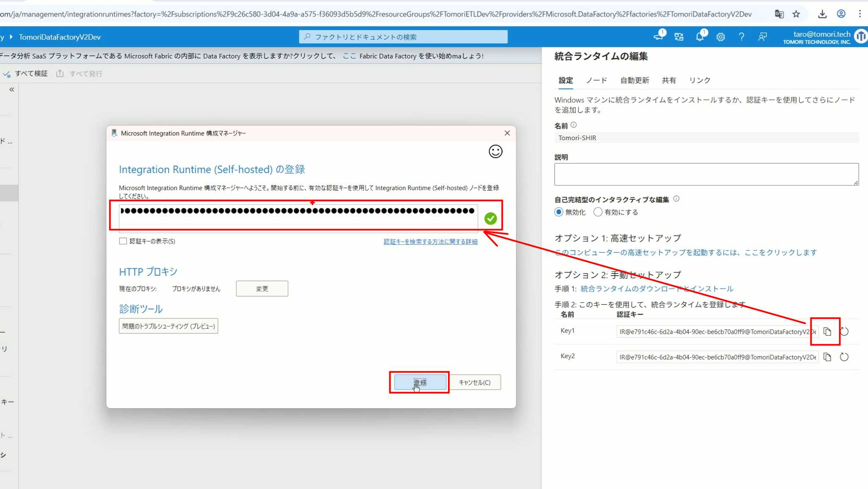The height and width of the screenshot is (489, 868).
Task: Copy the Key2 authentication key
Action: 827,357
